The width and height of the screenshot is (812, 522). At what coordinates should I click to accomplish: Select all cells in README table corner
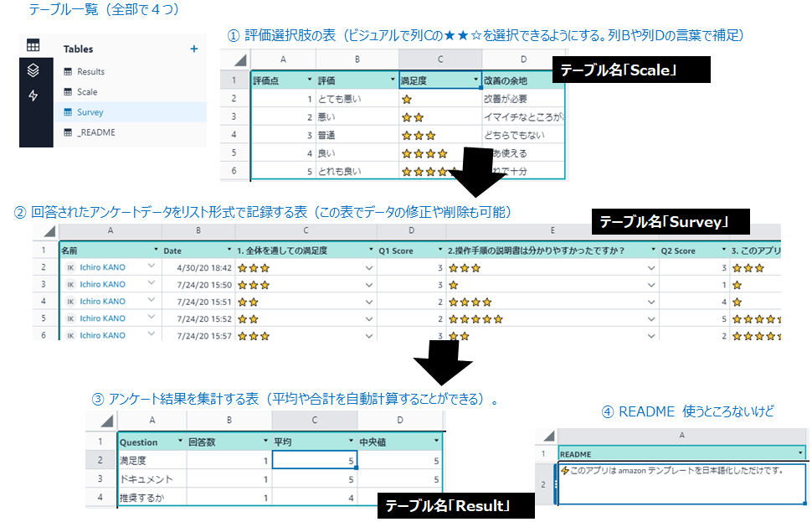coord(549,436)
